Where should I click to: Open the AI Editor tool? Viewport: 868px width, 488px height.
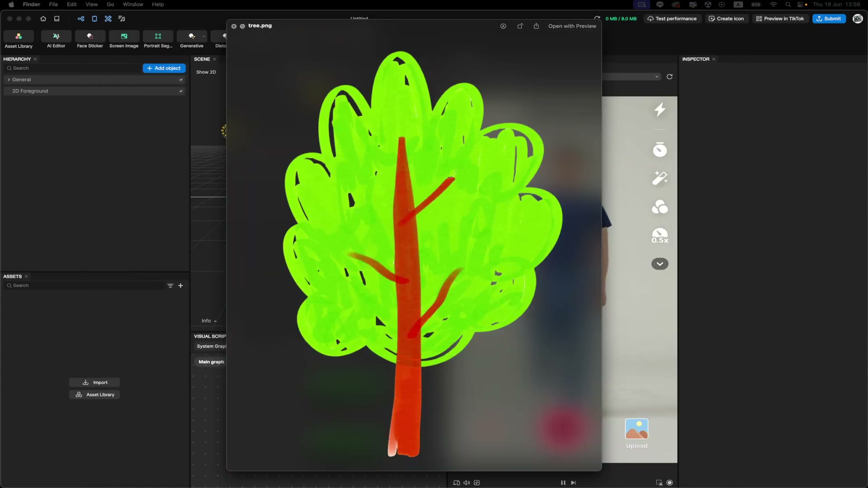tap(56, 40)
